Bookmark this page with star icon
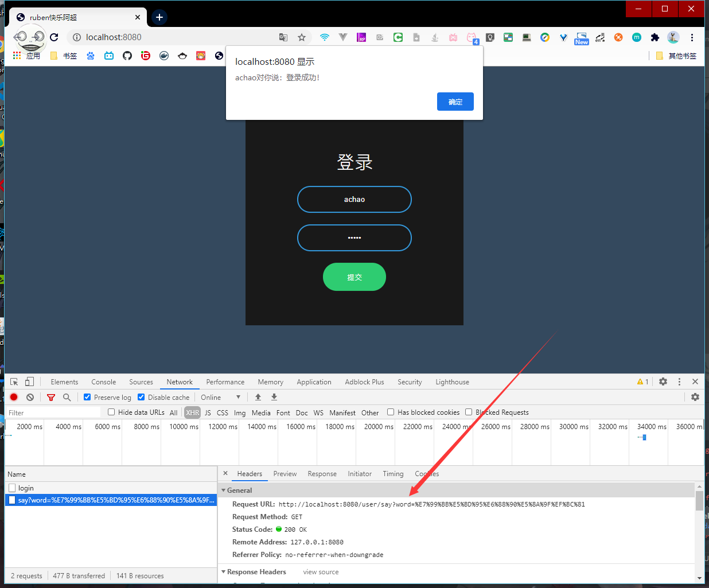Viewport: 709px width, 588px height. pyautogui.click(x=302, y=37)
